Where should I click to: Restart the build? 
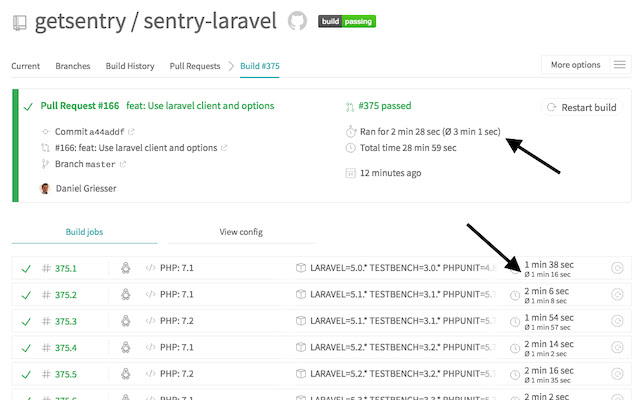[x=582, y=107]
